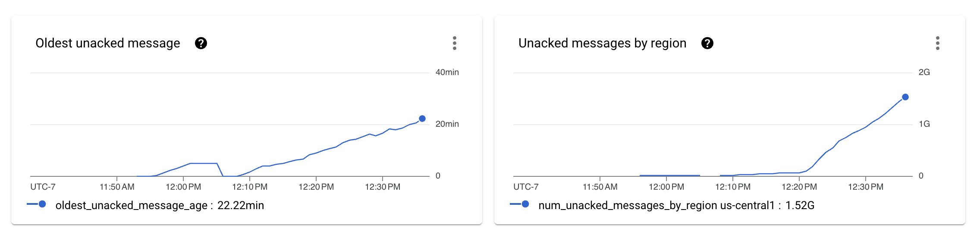This screenshot has height=238, width=980.
Task: Click 12:00 PM tick on oldest unacked chart
Action: 183,187
